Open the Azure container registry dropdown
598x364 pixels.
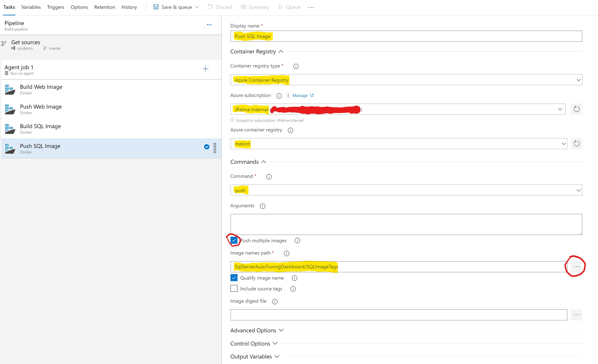click(399, 144)
